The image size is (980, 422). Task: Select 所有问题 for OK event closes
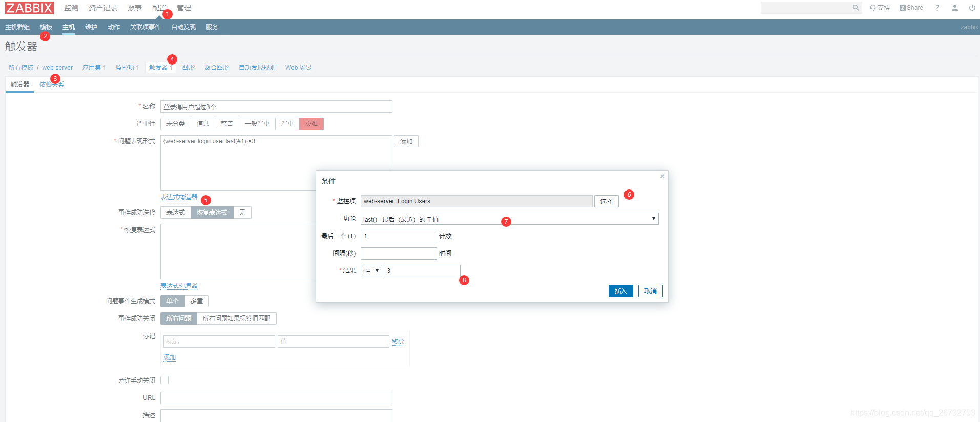pyautogui.click(x=179, y=319)
